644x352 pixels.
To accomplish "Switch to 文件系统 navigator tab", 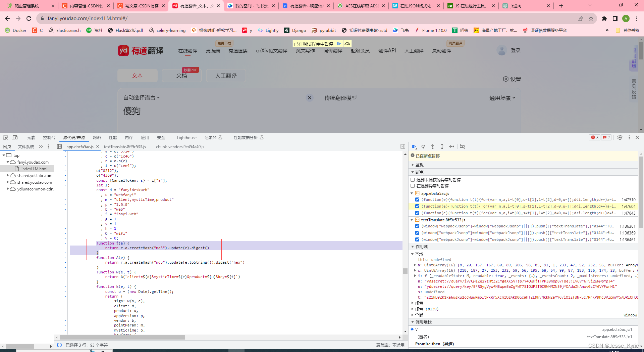I will point(26,146).
